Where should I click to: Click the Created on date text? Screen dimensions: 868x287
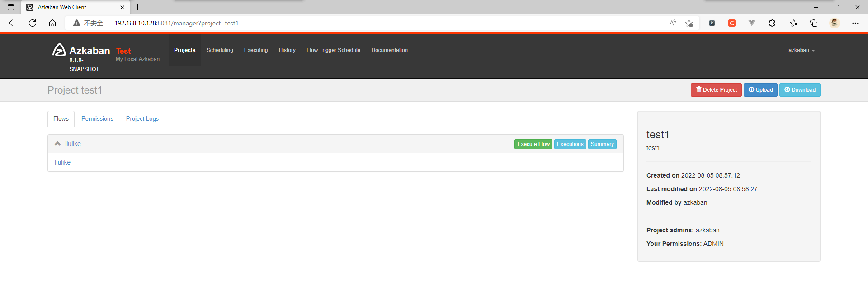click(693, 175)
